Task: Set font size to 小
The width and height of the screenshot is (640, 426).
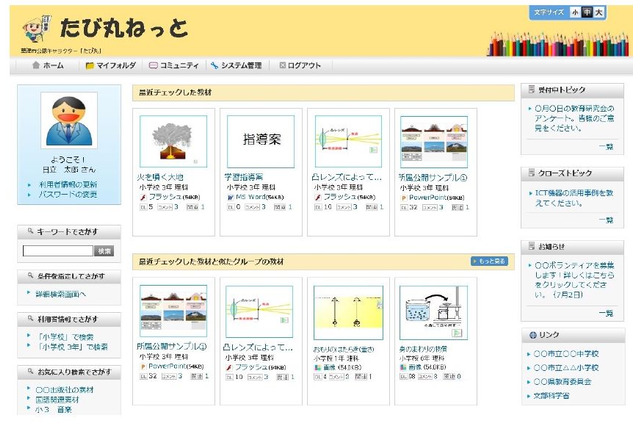Action: coord(575,12)
